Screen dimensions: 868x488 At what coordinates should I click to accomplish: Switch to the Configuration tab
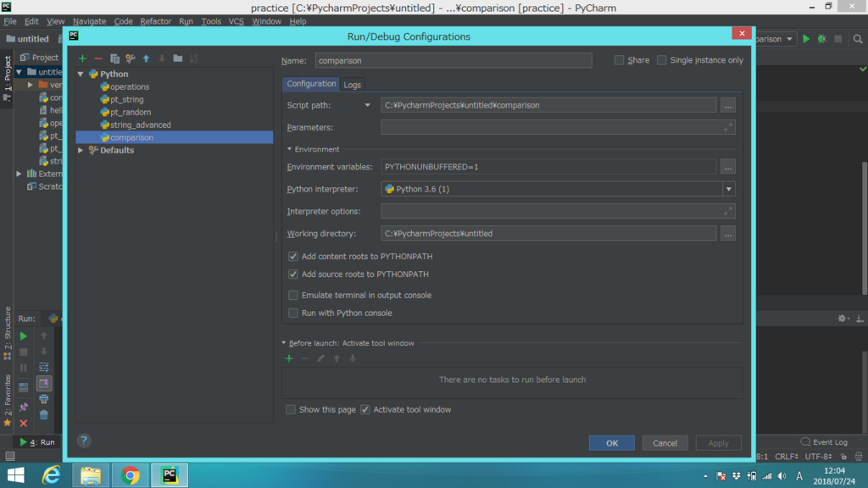pyautogui.click(x=311, y=84)
